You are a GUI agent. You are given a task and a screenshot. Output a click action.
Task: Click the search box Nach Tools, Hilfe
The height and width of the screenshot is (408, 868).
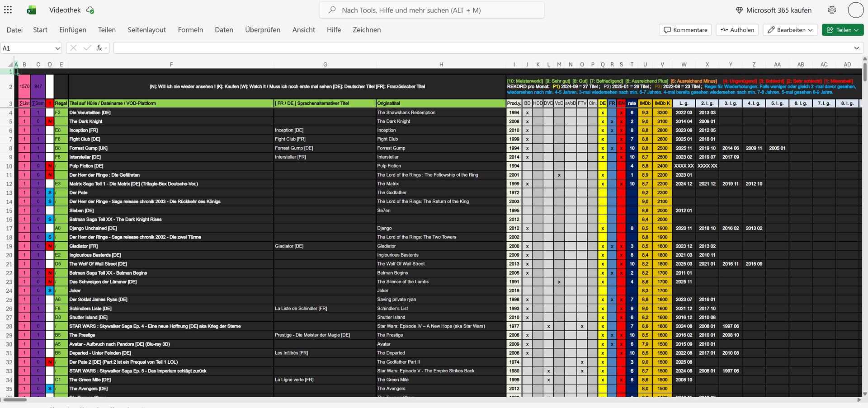(432, 10)
